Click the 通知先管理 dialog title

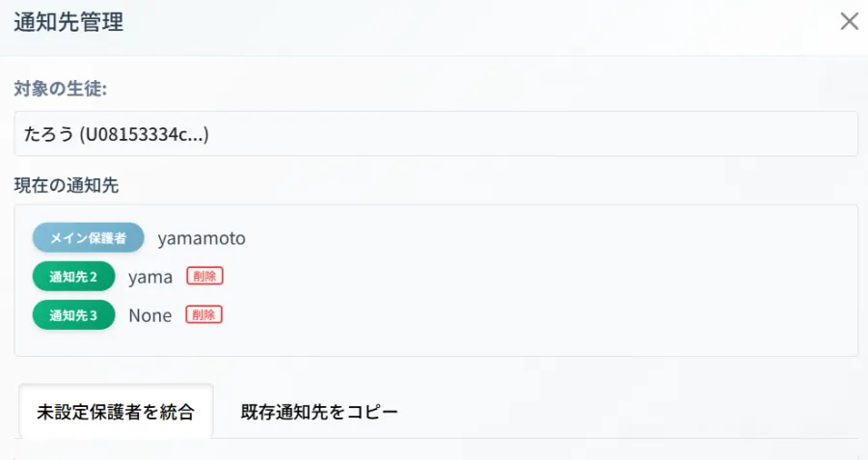pos(68,21)
